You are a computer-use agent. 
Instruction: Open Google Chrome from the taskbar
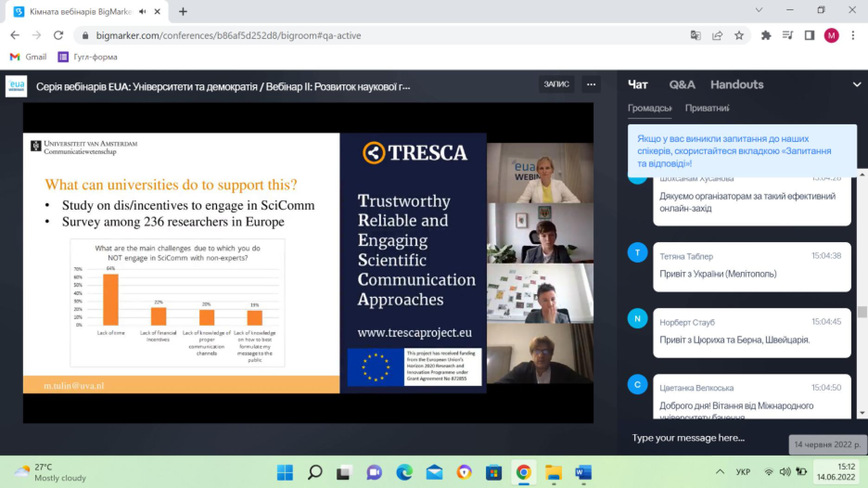[523, 472]
